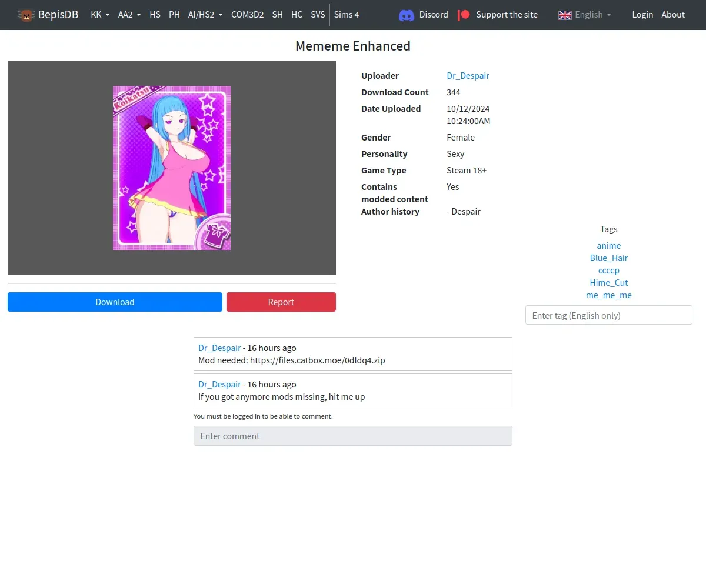Click the BepisDB brand name
706x588 pixels.
58,15
